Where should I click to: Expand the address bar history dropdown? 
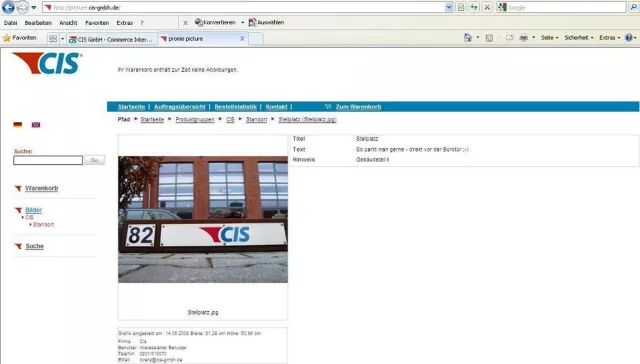[449, 7]
